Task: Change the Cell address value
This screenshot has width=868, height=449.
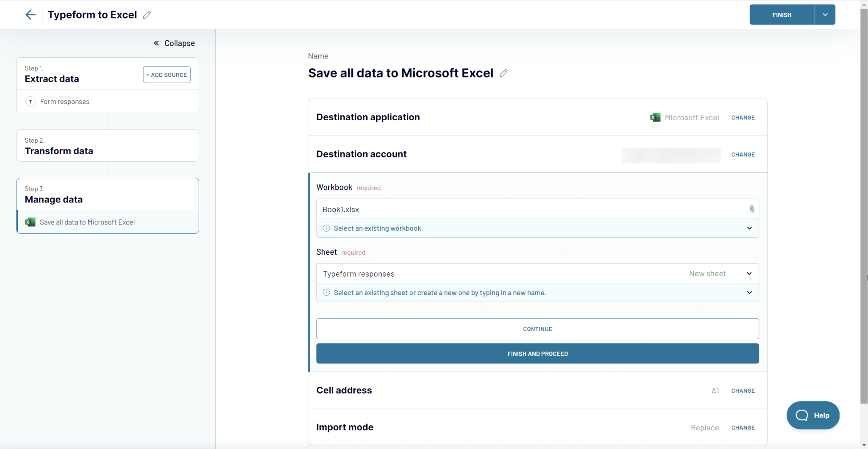Action: tap(743, 391)
